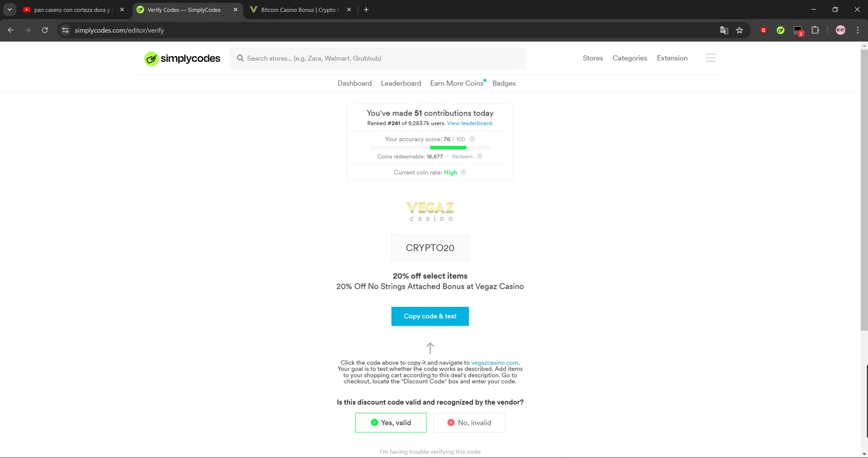
Task: Open a new tab with the plus icon
Action: [366, 10]
